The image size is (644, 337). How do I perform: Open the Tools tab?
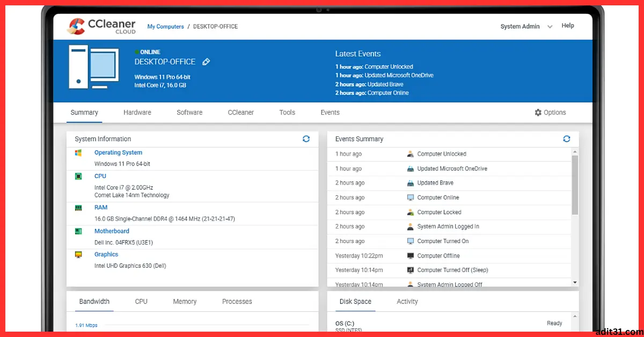(x=287, y=113)
